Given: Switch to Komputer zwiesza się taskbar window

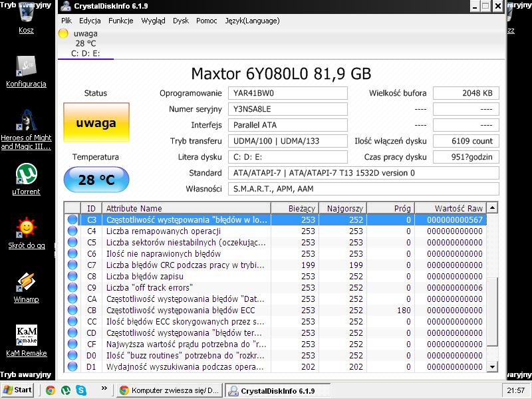Looking at the screenshot, I should 171,390.
